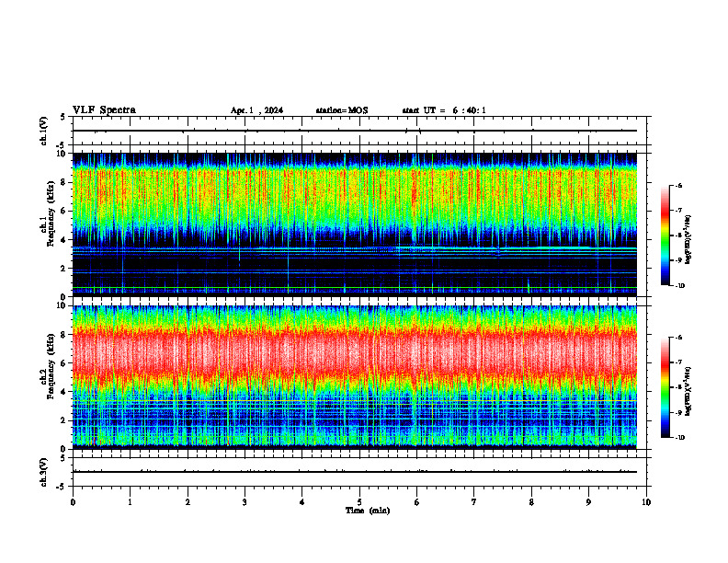Click time-axis tick label "4"
Viewport: 728px width, 563px height.
[x=302, y=502]
